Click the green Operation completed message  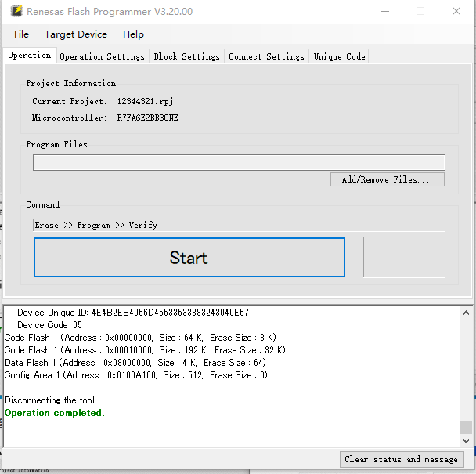[55, 413]
